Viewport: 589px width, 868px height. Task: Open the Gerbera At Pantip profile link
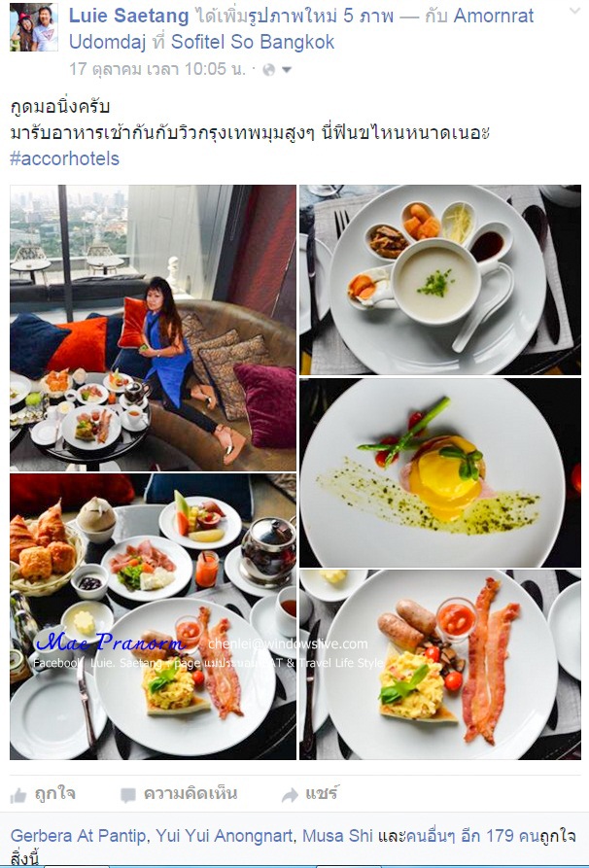(79, 835)
